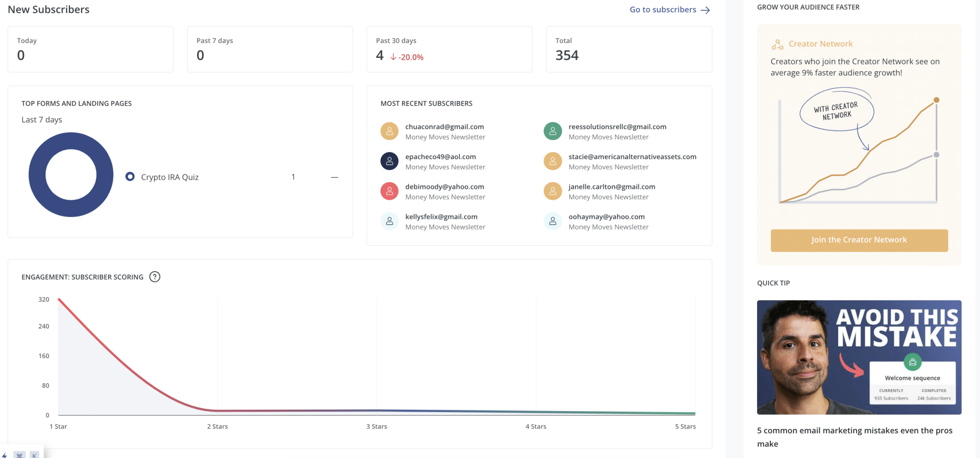Click the avatar icon beside kellysfelix@gmail.com

390,221
